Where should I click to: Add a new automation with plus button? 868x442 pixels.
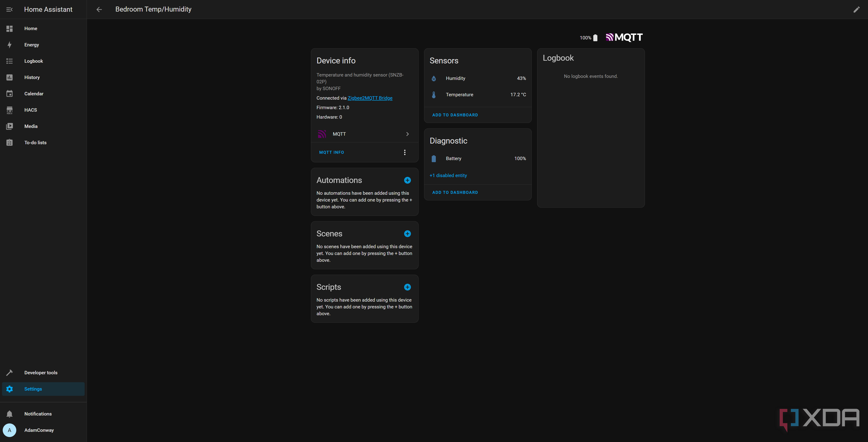pos(407,180)
